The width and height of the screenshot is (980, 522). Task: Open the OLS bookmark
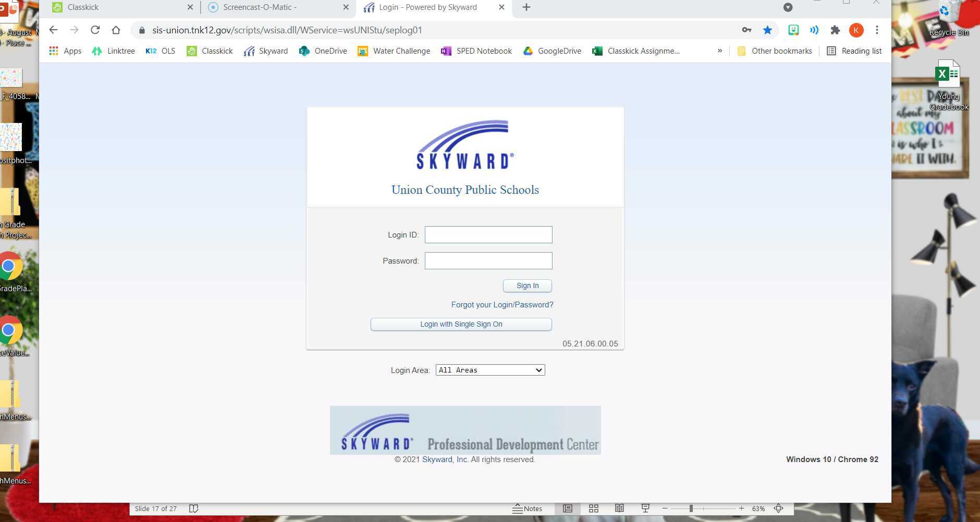point(161,51)
